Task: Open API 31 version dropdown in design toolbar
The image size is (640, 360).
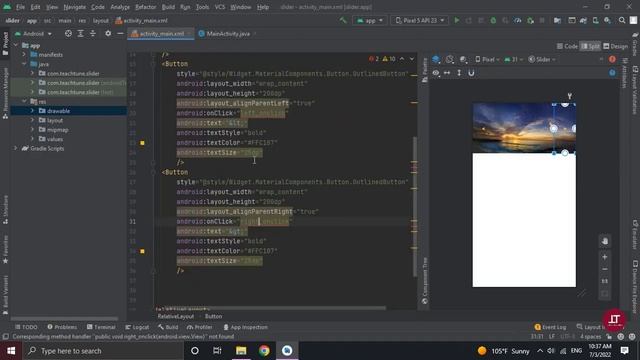Action: coord(513,60)
